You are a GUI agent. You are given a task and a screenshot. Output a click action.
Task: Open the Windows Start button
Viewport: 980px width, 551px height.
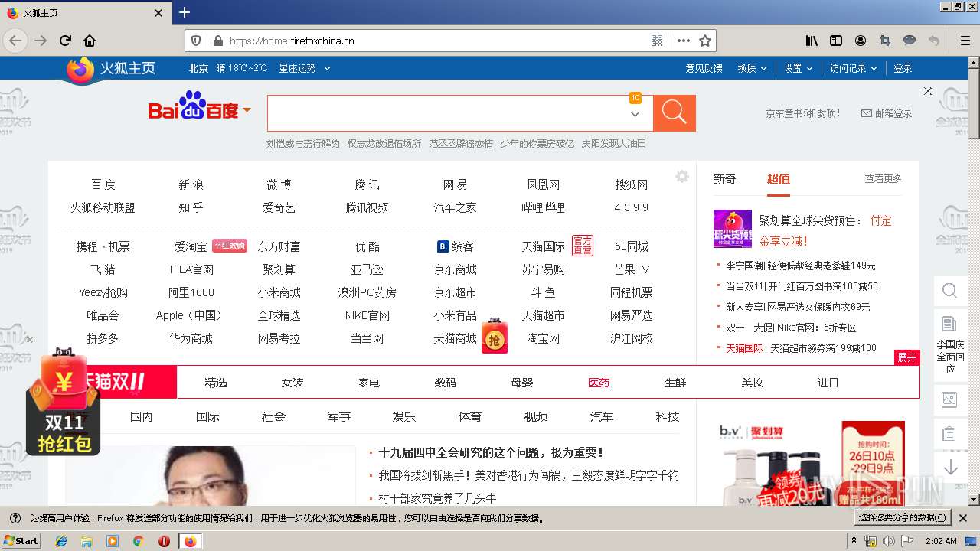(21, 540)
